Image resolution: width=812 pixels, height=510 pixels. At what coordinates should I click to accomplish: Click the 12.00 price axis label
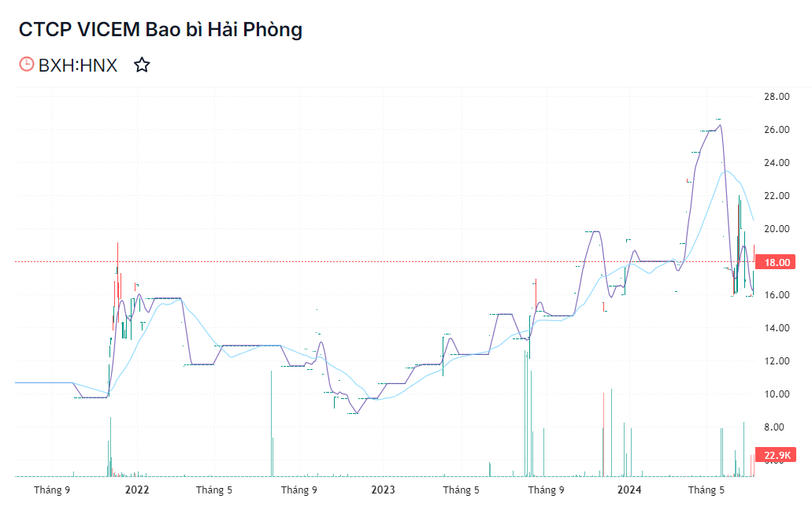pos(777,361)
